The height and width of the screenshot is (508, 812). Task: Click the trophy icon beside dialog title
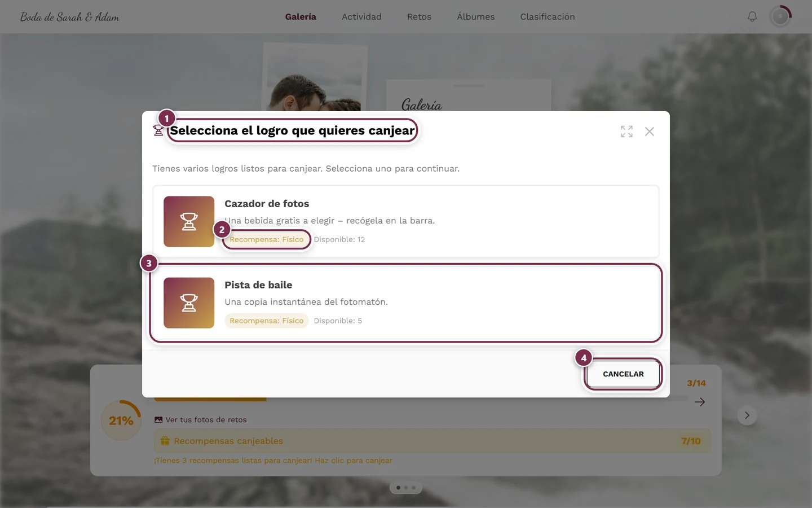coord(158,130)
